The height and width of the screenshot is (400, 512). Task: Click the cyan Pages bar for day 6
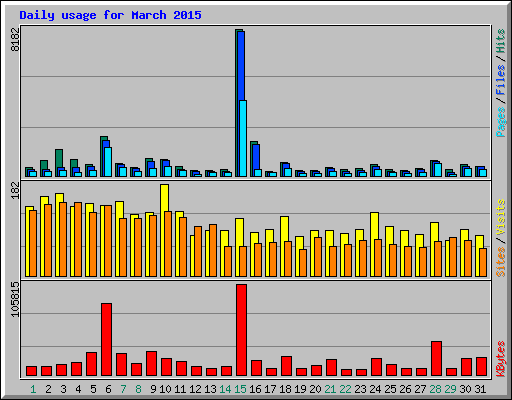[x=108, y=162]
